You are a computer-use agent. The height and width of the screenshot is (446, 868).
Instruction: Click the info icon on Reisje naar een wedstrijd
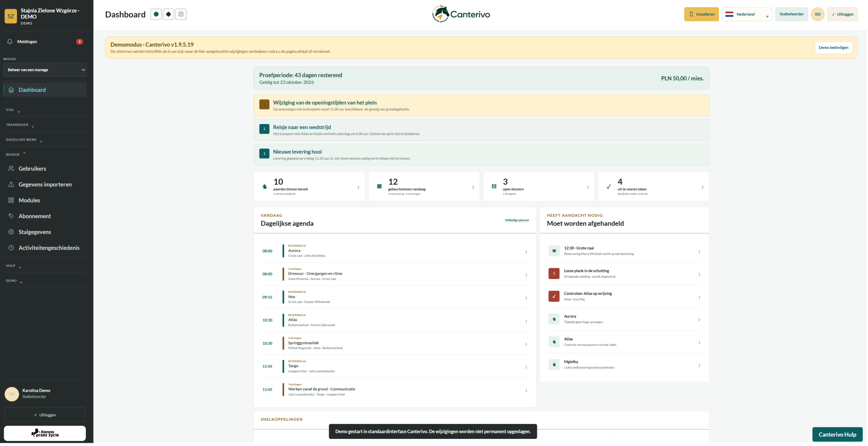pos(264,129)
